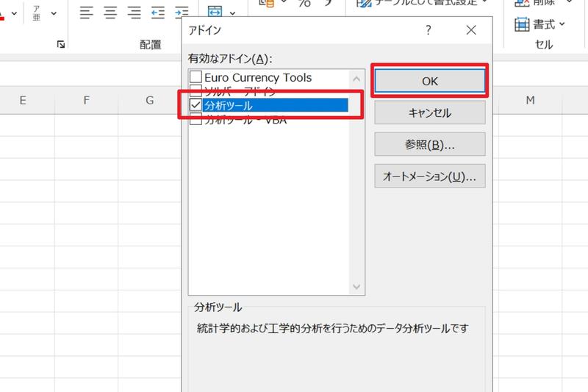This screenshot has width=588, height=392.
Task: Click the phonetic guide ア亜 icon
Action: click(36, 13)
